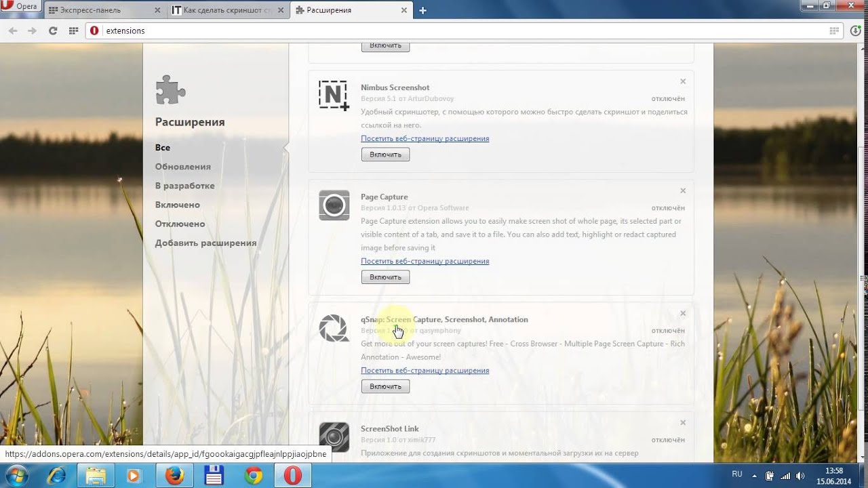Open the volume speaker tray icon

[801, 476]
